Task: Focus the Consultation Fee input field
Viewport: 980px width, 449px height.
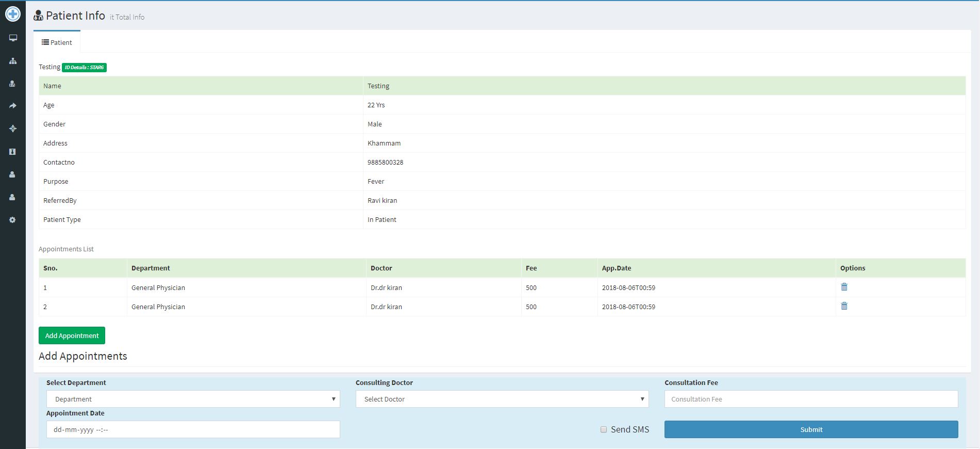Action: tap(810, 399)
